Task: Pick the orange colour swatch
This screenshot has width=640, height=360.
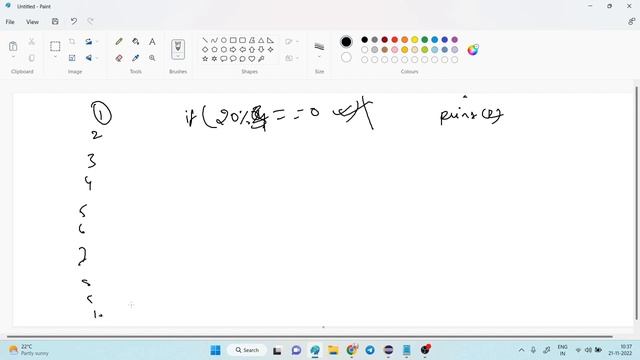Action: (x=404, y=40)
